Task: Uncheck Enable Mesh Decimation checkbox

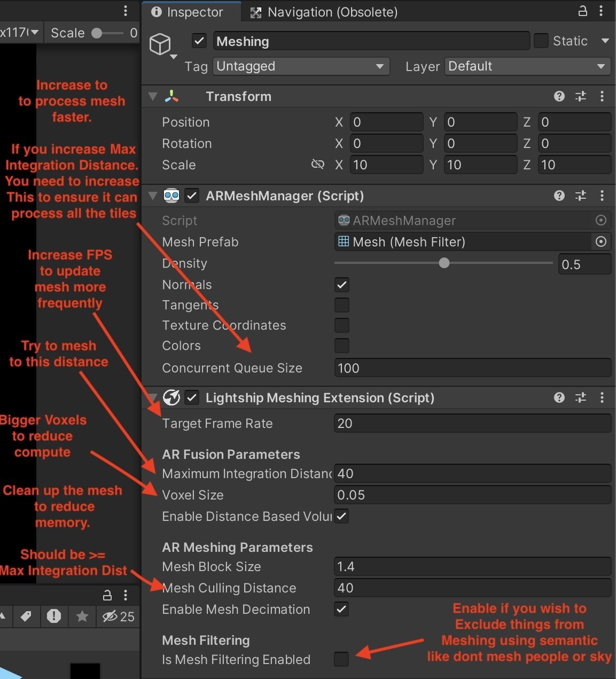Action: pos(341,609)
